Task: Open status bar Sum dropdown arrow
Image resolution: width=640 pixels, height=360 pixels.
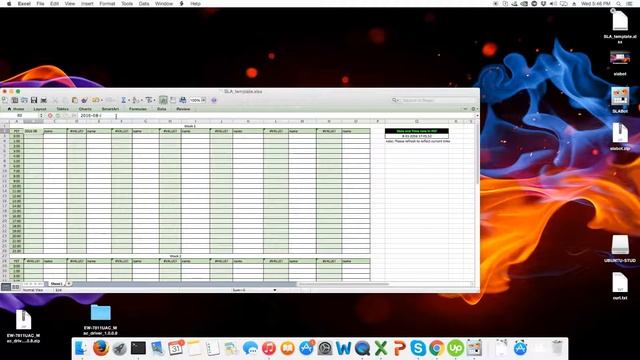Action: click(275, 290)
